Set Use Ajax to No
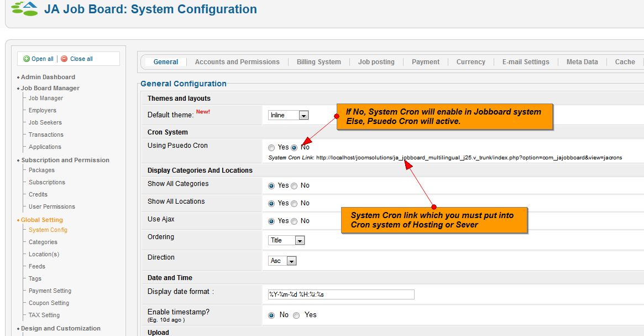 [x=295, y=220]
